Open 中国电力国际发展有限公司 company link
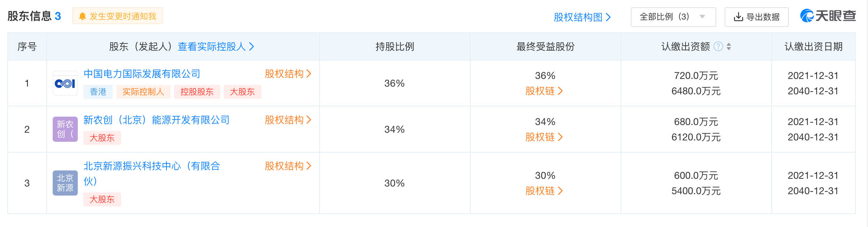868x227 pixels. [x=142, y=74]
